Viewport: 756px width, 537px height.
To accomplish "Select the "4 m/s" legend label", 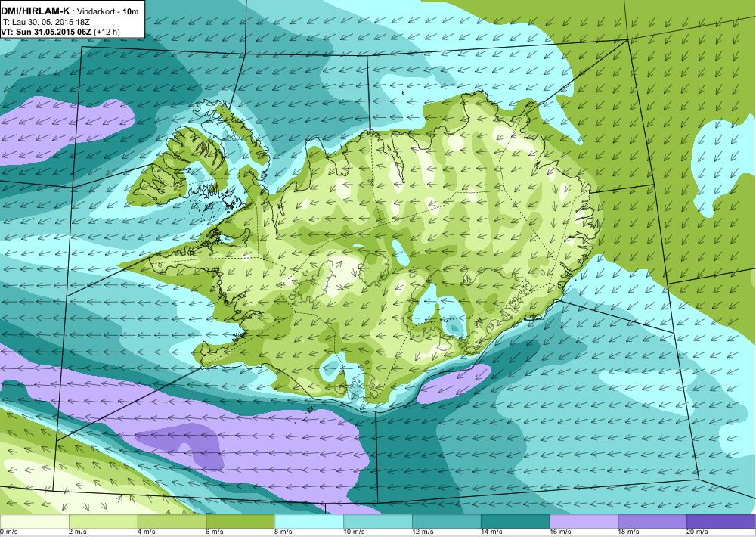I will coord(147,532).
